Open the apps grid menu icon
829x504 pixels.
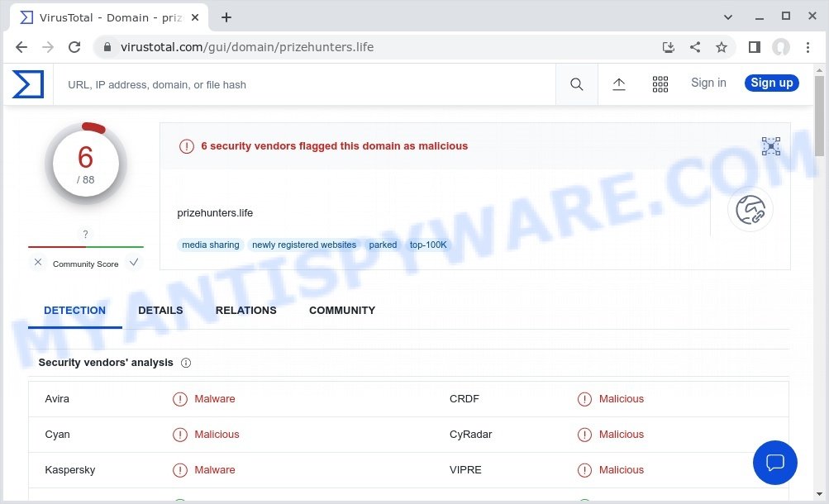[x=660, y=84]
